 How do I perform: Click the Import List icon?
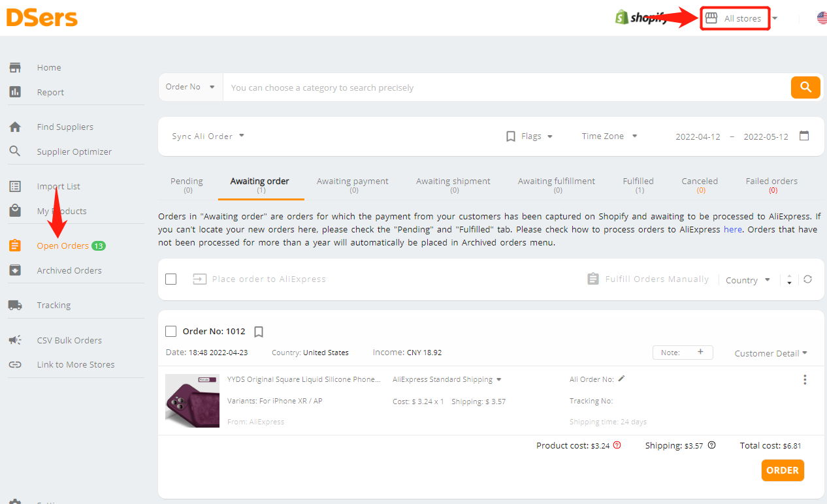(x=15, y=186)
